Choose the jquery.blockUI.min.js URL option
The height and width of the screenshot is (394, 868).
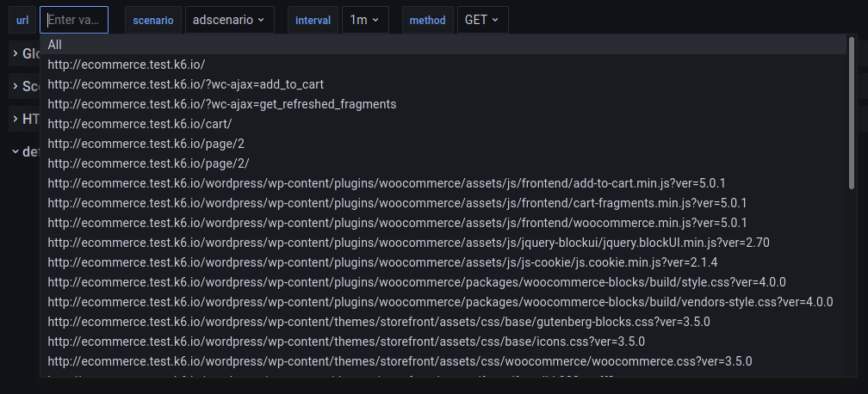pos(408,243)
